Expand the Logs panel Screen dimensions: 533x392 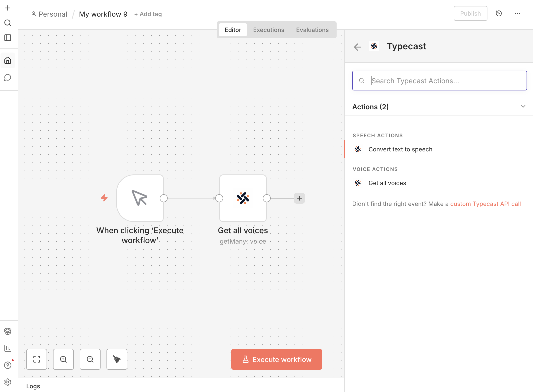(33, 386)
